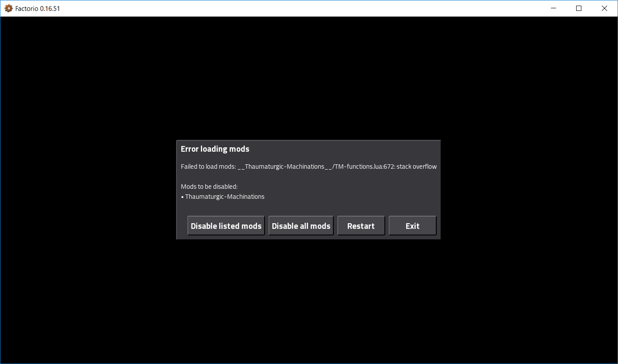
Task: Close the Factorio window
Action: (x=604, y=8)
